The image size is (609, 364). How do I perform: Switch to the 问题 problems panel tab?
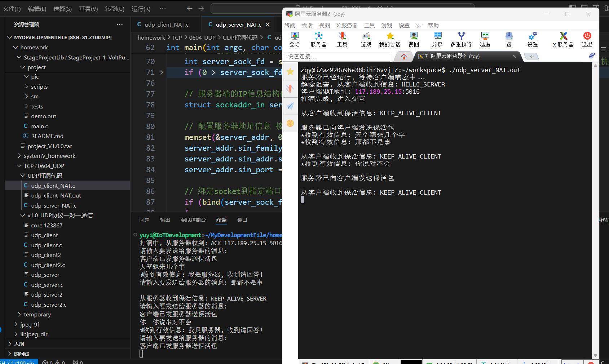coord(145,220)
